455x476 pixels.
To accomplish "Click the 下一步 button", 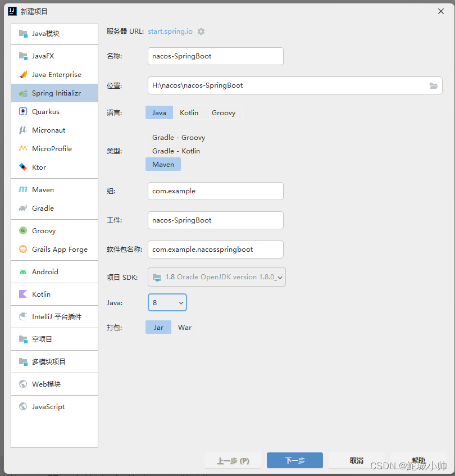I will click(294, 460).
